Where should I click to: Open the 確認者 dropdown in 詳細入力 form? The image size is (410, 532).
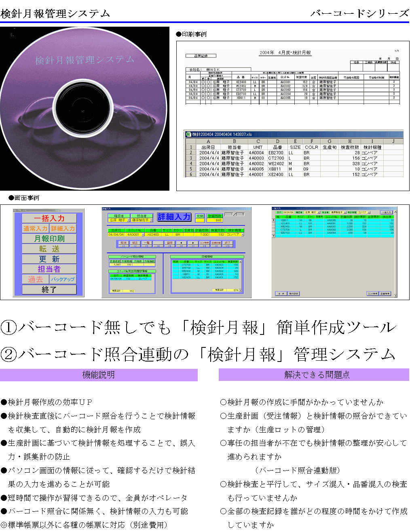(x=129, y=220)
